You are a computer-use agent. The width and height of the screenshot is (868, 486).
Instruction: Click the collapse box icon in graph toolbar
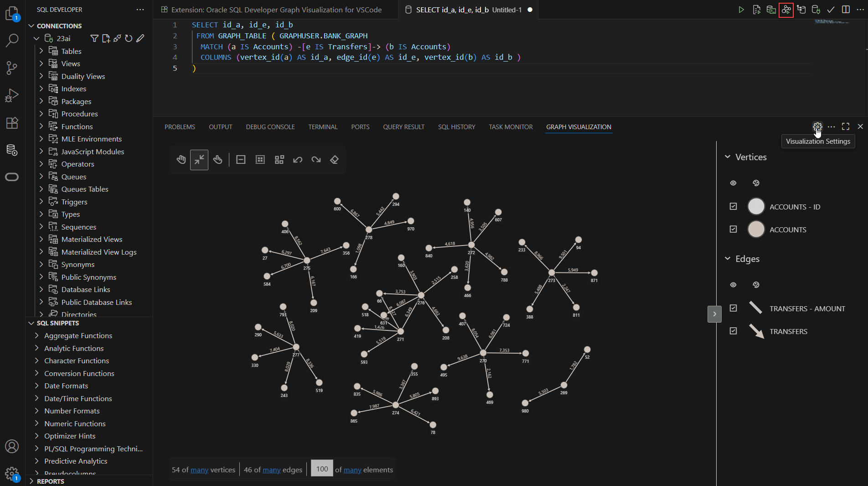(x=241, y=160)
